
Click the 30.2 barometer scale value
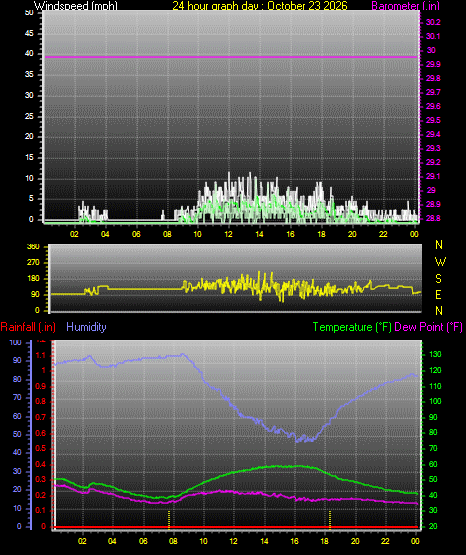pos(433,22)
